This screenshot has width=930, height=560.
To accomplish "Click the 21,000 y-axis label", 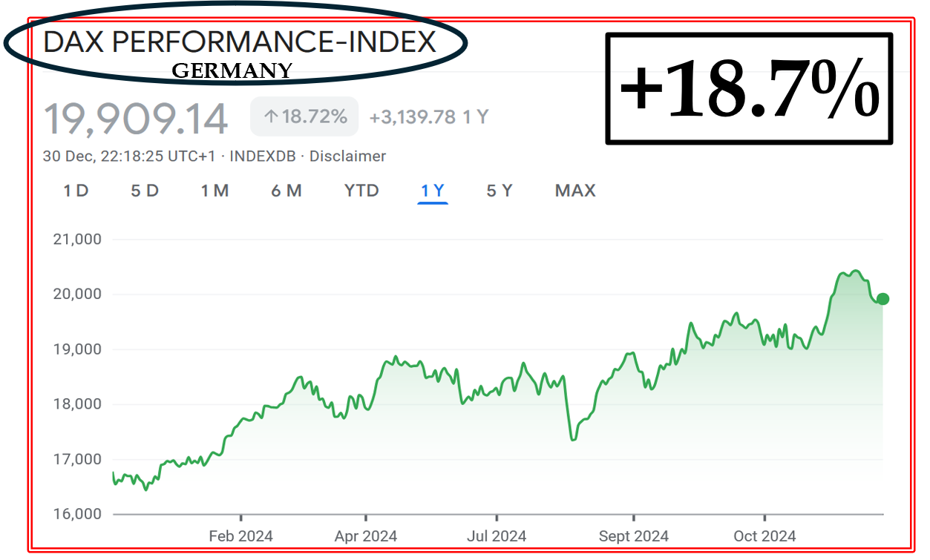I will point(78,240).
